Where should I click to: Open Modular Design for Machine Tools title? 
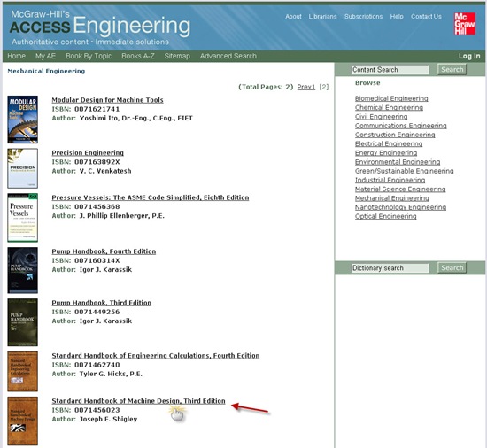pos(107,100)
